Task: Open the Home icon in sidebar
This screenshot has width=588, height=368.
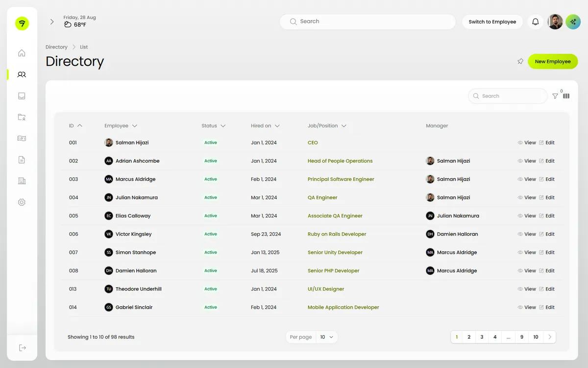Action: [x=22, y=53]
